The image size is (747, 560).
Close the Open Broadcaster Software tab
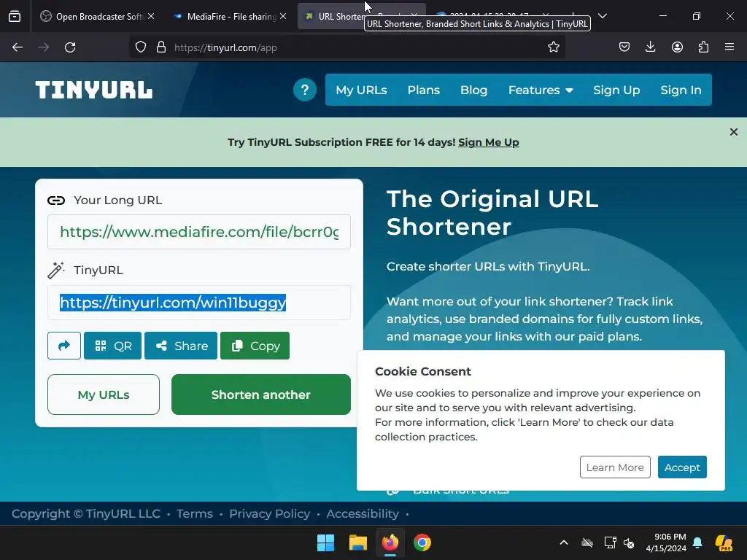(x=151, y=16)
